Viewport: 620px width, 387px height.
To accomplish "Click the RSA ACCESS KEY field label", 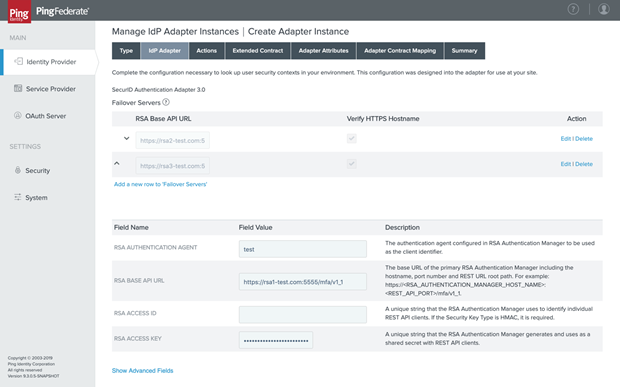I will coord(138,338).
